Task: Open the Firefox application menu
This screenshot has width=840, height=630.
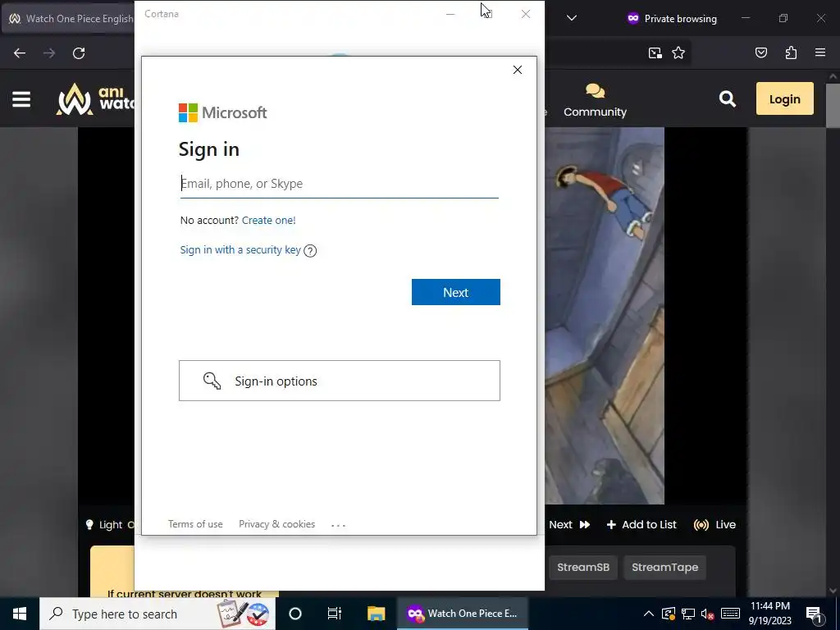Action: coord(820,52)
